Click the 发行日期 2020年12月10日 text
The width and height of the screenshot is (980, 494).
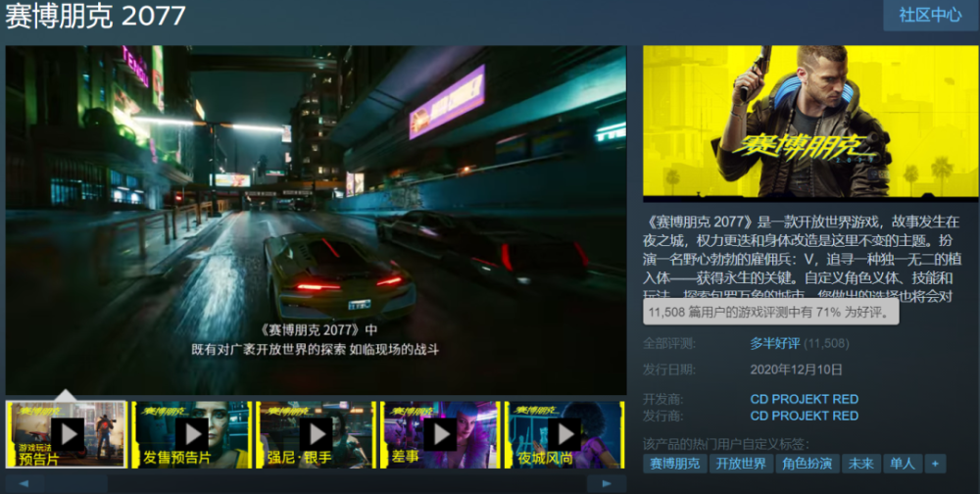[796, 370]
